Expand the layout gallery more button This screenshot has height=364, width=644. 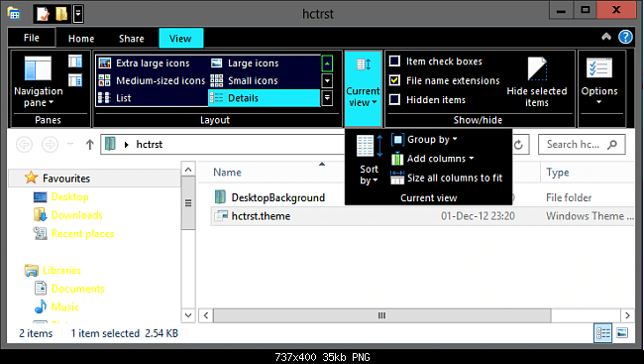point(327,98)
